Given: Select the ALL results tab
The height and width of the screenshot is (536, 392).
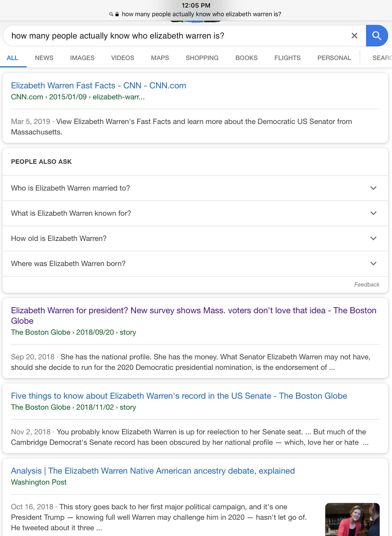Looking at the screenshot, I should pos(12,58).
